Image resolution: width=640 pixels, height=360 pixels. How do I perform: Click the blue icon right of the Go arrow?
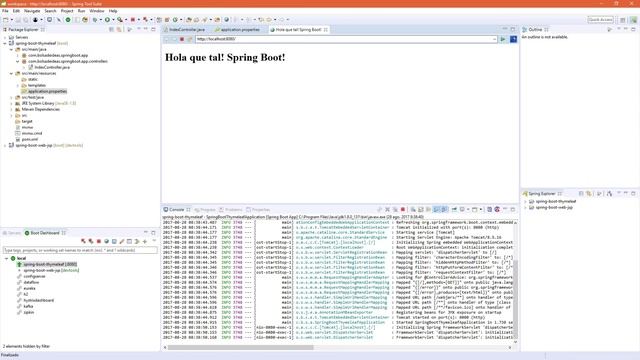tap(513, 39)
